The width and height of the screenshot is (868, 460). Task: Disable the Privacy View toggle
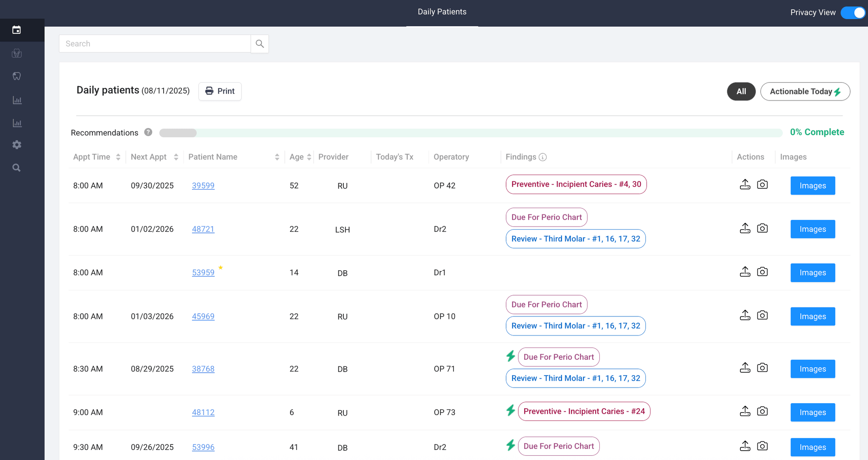(853, 13)
